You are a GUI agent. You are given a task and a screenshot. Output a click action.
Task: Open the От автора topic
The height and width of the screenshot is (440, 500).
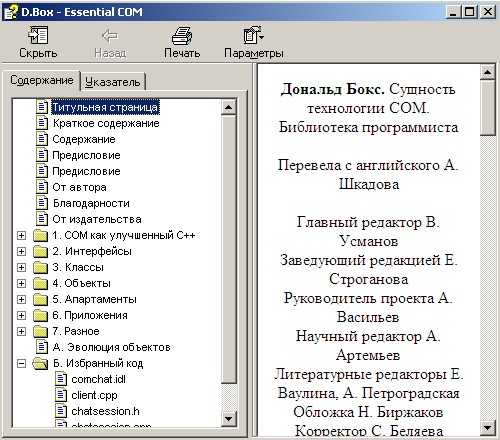click(x=79, y=187)
